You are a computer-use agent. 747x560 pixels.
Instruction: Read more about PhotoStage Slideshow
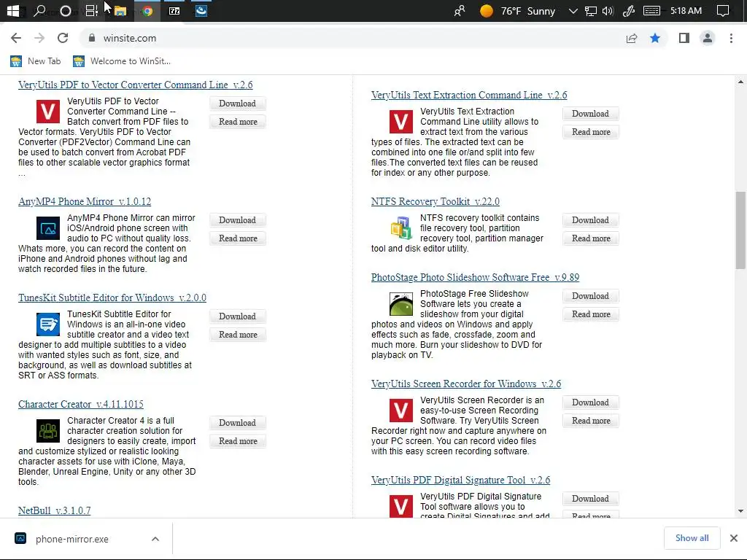click(x=590, y=314)
